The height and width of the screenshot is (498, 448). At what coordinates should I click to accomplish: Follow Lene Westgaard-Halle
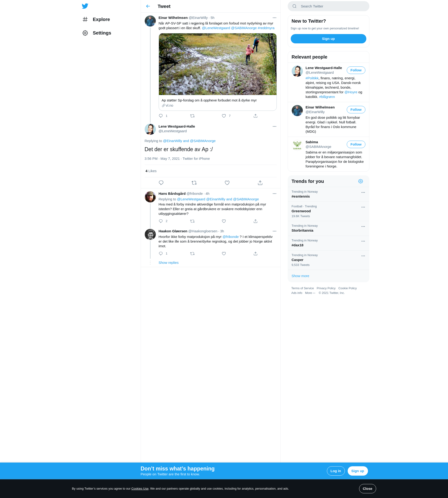(356, 70)
